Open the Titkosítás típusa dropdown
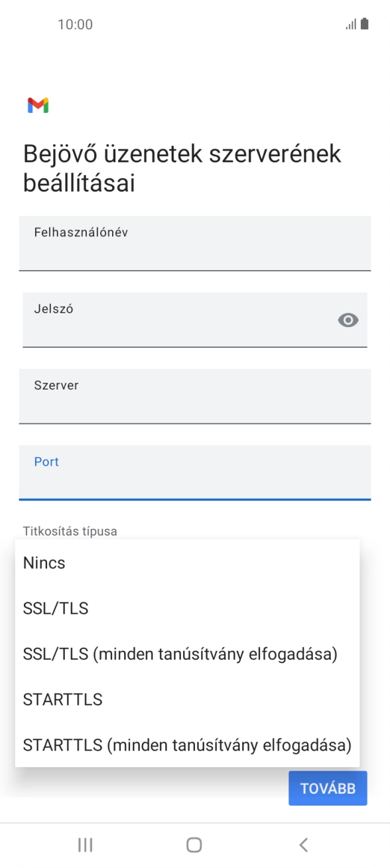 [x=69, y=531]
